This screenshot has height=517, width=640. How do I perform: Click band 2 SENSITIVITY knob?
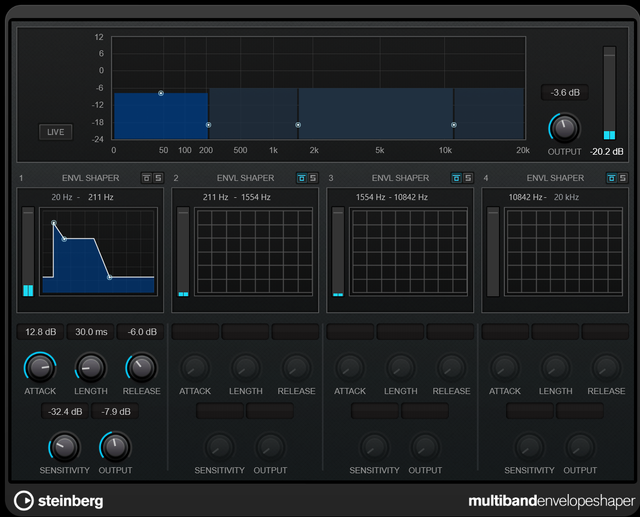220,447
